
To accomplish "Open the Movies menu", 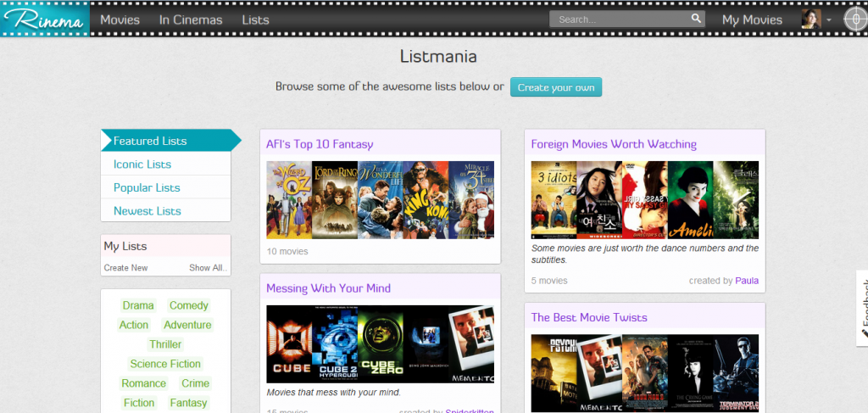I will (x=120, y=20).
